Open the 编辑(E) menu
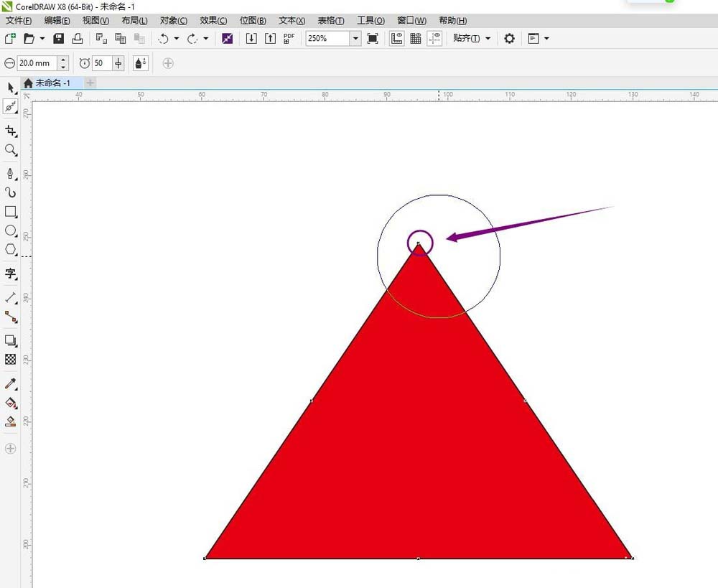Screen dimensions: 718x588 [x=57, y=21]
